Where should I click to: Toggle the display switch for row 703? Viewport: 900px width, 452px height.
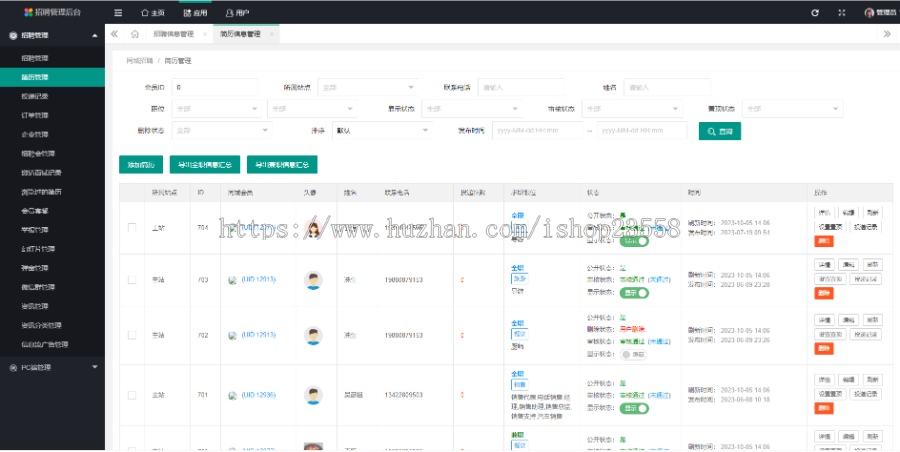click(634, 293)
